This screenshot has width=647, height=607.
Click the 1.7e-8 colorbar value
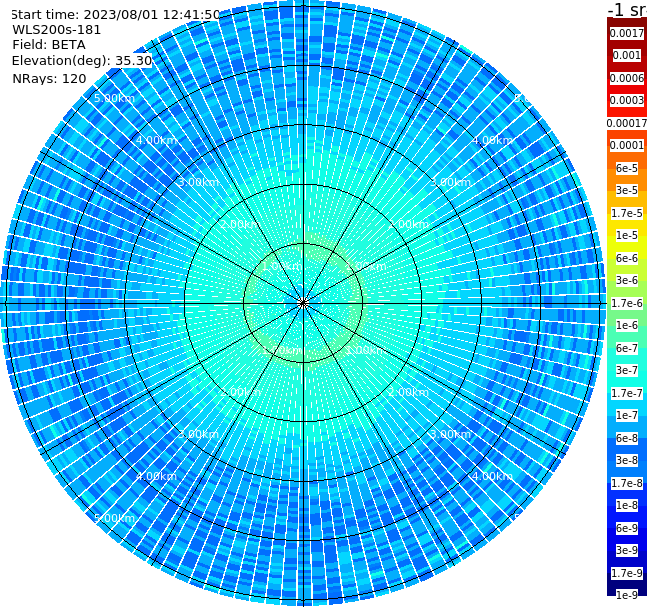(x=627, y=483)
